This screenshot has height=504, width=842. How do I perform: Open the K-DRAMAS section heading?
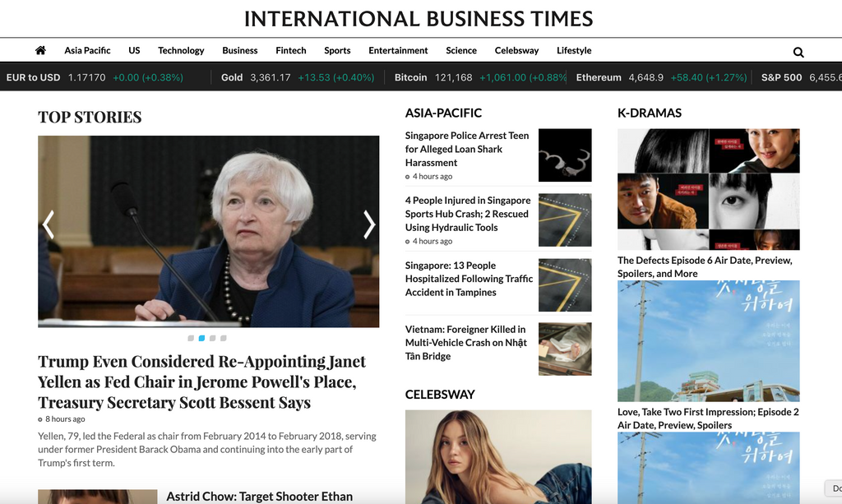[x=650, y=113]
